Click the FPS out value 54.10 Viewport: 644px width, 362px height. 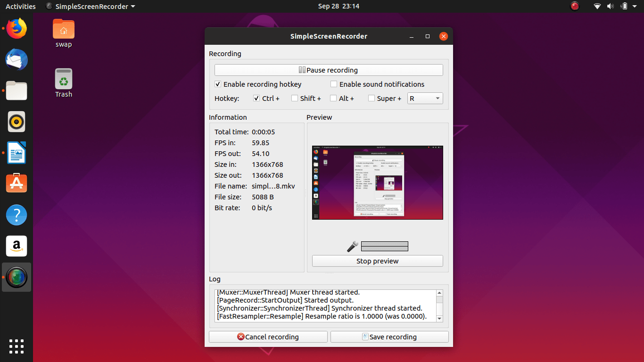(261, 154)
